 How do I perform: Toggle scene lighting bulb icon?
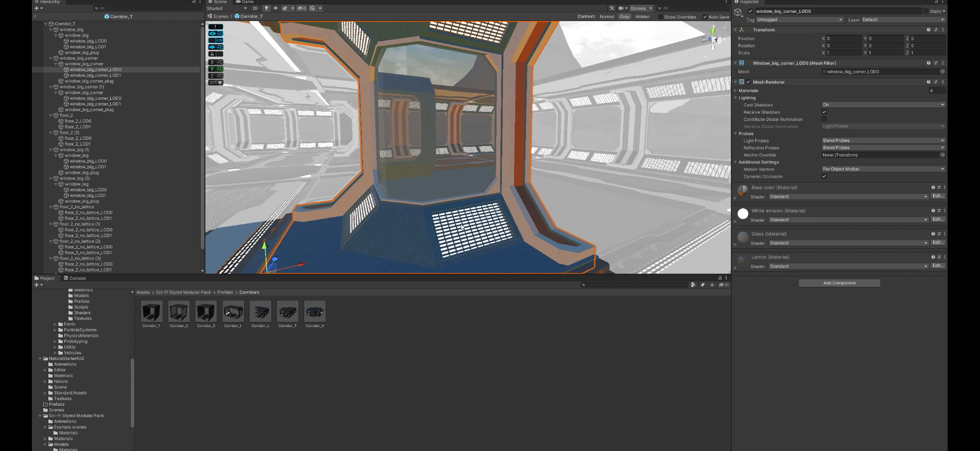tap(266, 8)
